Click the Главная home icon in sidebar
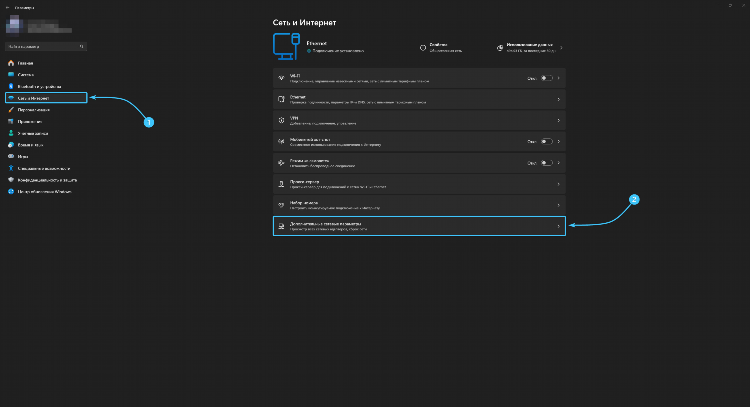Image resolution: width=750 pixels, height=407 pixels. [11, 63]
